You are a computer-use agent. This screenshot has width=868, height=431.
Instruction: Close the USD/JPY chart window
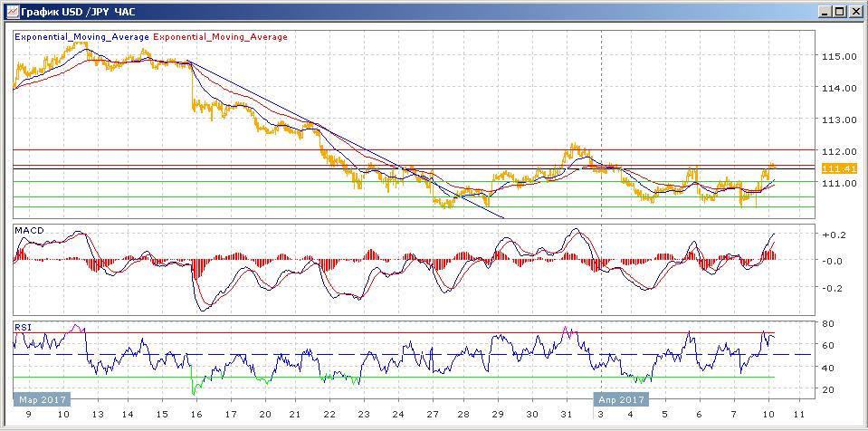[854, 12]
